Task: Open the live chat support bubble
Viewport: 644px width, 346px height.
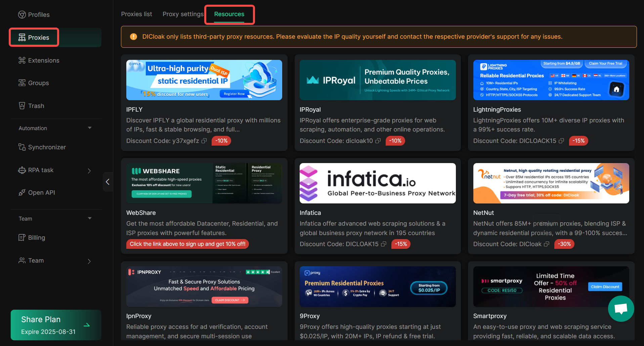Action: tap(621, 308)
